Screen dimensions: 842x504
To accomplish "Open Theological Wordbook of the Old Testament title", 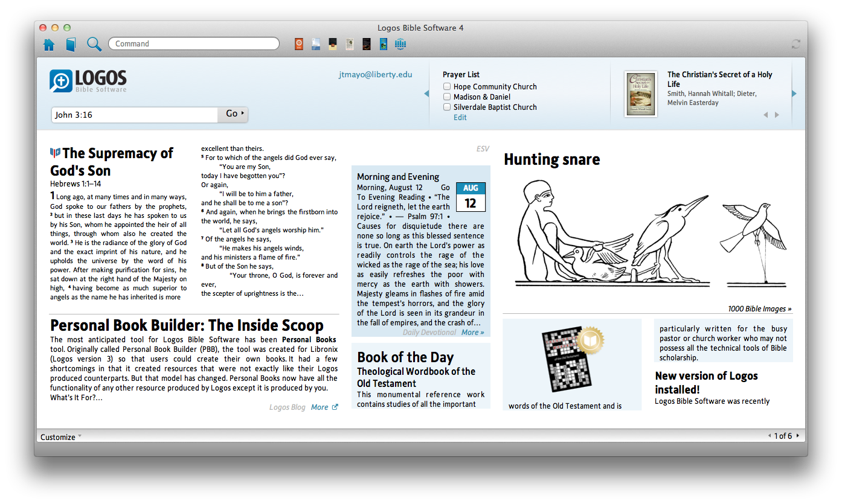I will [416, 377].
